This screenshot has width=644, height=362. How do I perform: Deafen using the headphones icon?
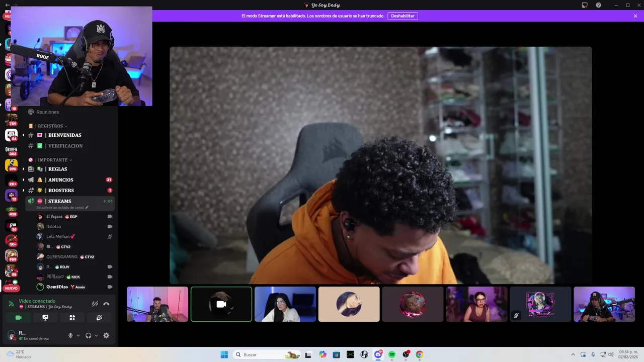[x=89, y=335]
